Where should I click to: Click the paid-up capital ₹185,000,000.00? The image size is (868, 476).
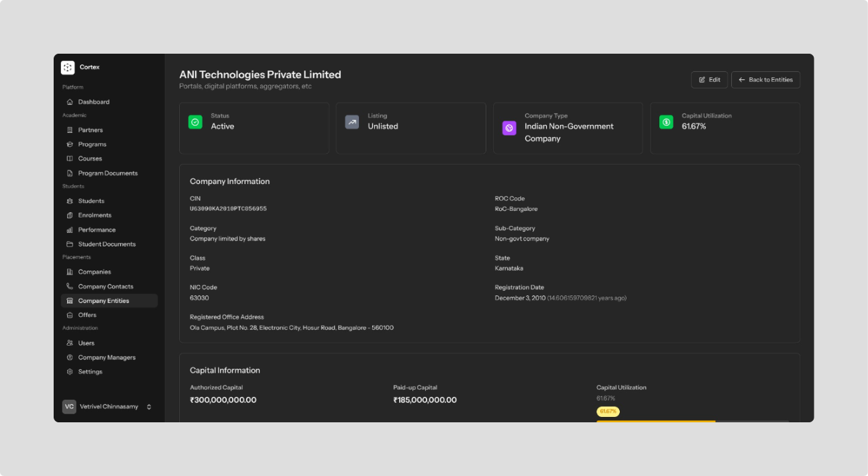[x=425, y=400]
